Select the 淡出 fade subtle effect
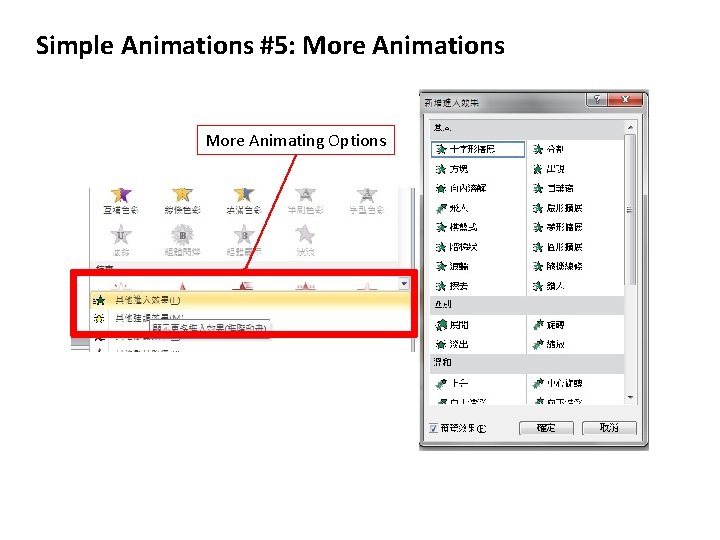This screenshot has height=540, width=720. (x=452, y=344)
